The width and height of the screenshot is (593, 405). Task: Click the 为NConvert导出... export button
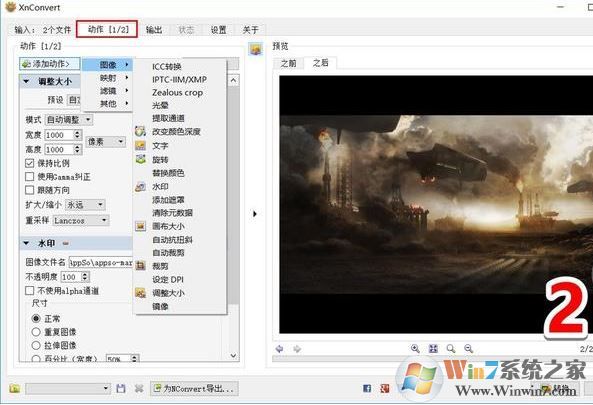(x=194, y=388)
